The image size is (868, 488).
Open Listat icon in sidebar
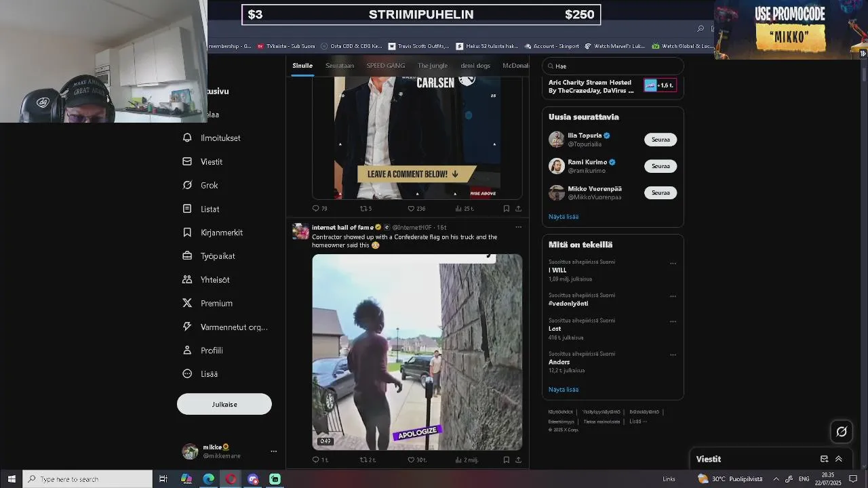pyautogui.click(x=187, y=209)
